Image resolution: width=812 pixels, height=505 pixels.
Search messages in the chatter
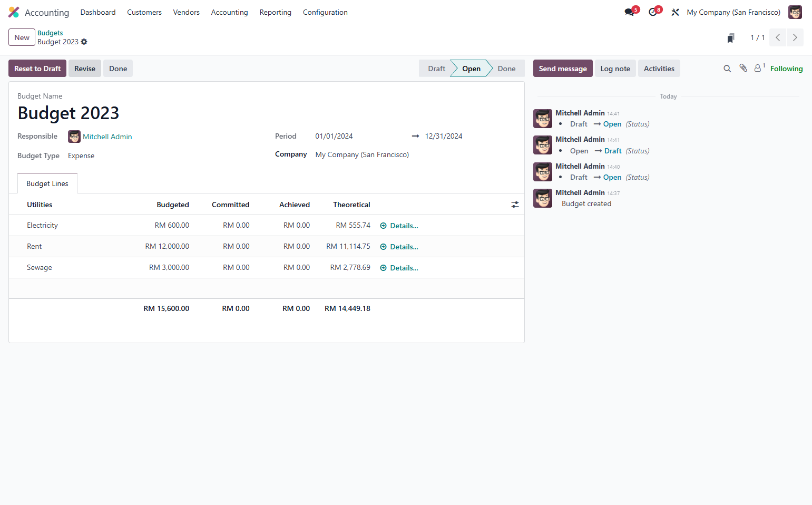point(727,69)
